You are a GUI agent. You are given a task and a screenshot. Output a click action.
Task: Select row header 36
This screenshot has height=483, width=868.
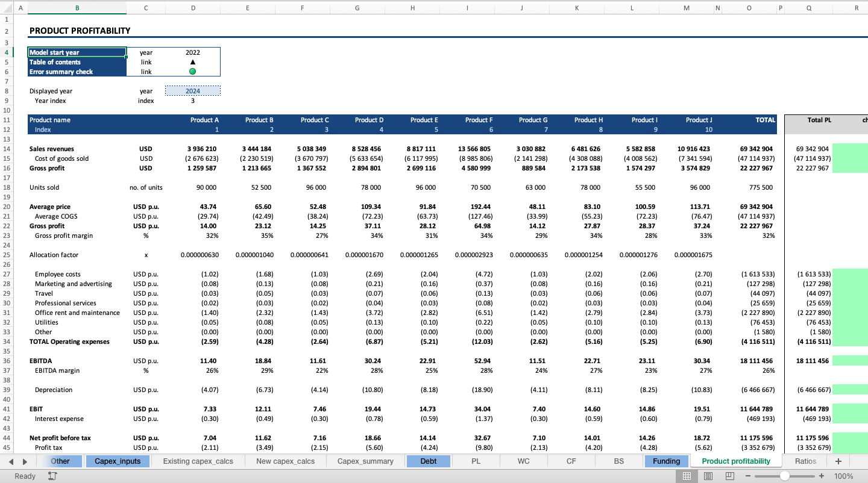7,361
